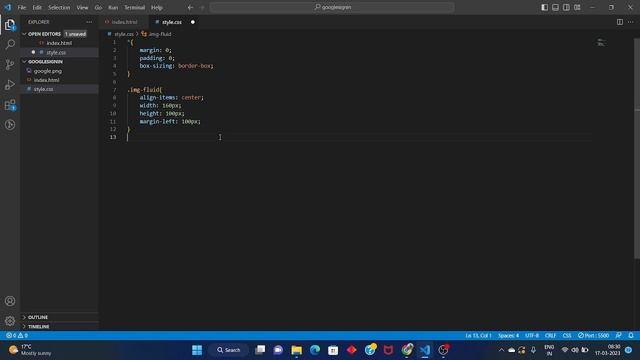
Task: Click the errors and warnings status indicator
Action: click(x=17, y=336)
